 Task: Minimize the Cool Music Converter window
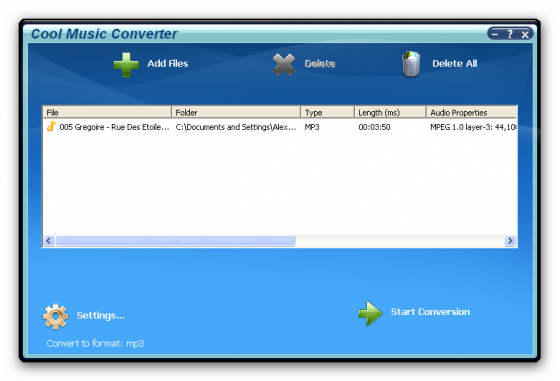pos(495,34)
